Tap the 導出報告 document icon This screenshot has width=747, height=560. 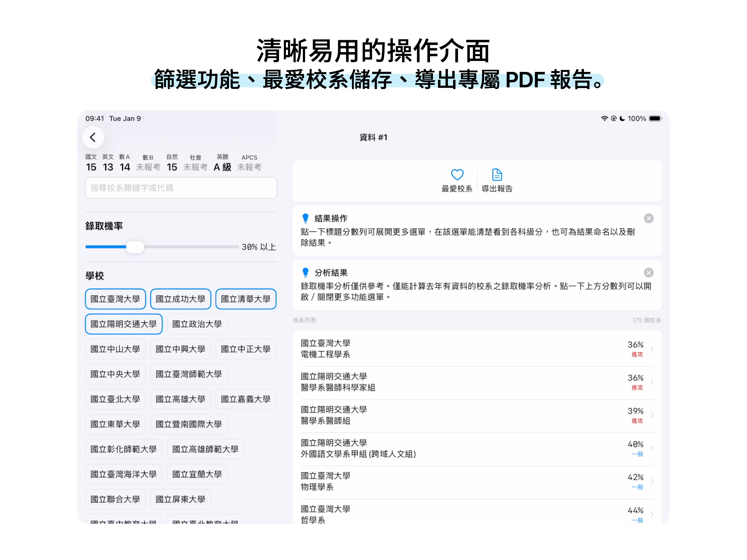point(497,174)
